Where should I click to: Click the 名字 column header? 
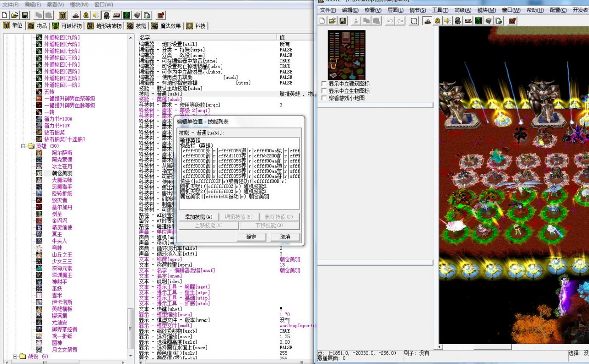[208, 37]
